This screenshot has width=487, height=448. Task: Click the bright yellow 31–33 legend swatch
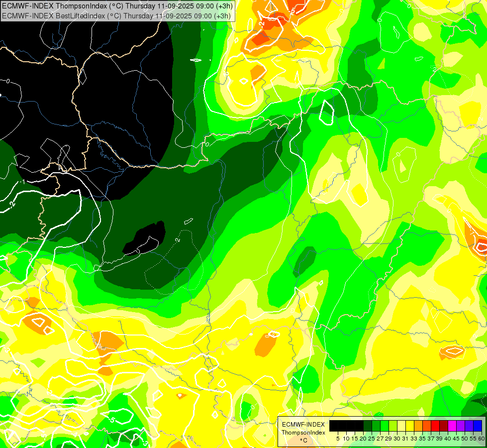pyautogui.click(x=410, y=426)
